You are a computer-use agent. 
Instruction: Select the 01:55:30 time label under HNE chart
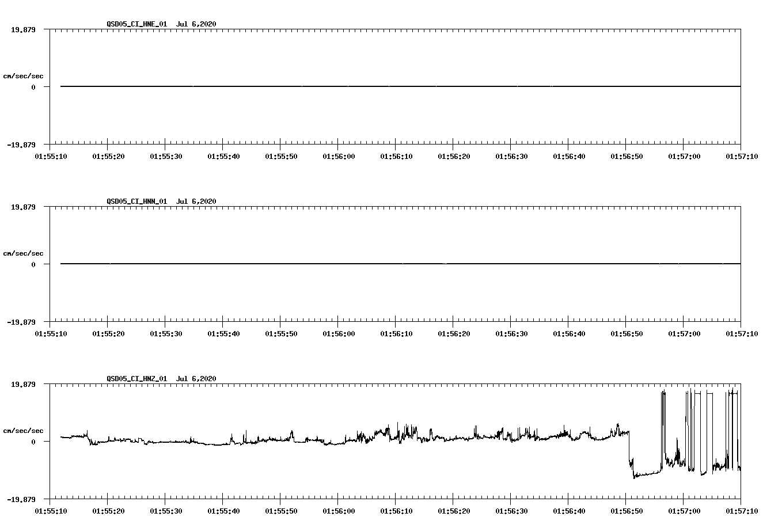(x=165, y=156)
